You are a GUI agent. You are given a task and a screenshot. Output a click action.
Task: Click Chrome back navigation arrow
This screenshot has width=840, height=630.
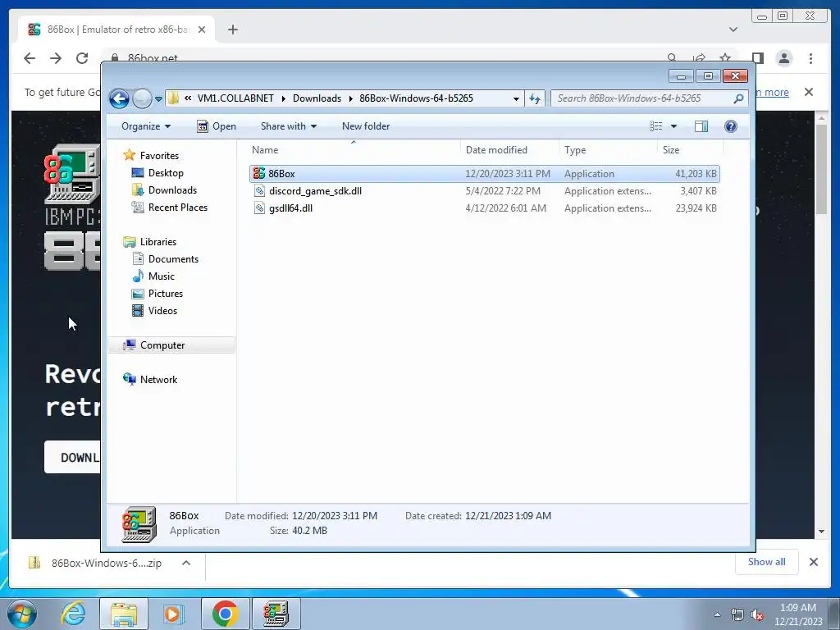pyautogui.click(x=30, y=58)
